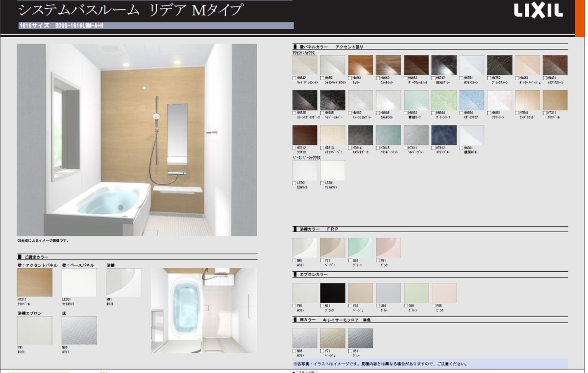Check the HN661 cherry wall panel checkbox
The height and width of the screenshot is (373, 588).
click(x=350, y=78)
